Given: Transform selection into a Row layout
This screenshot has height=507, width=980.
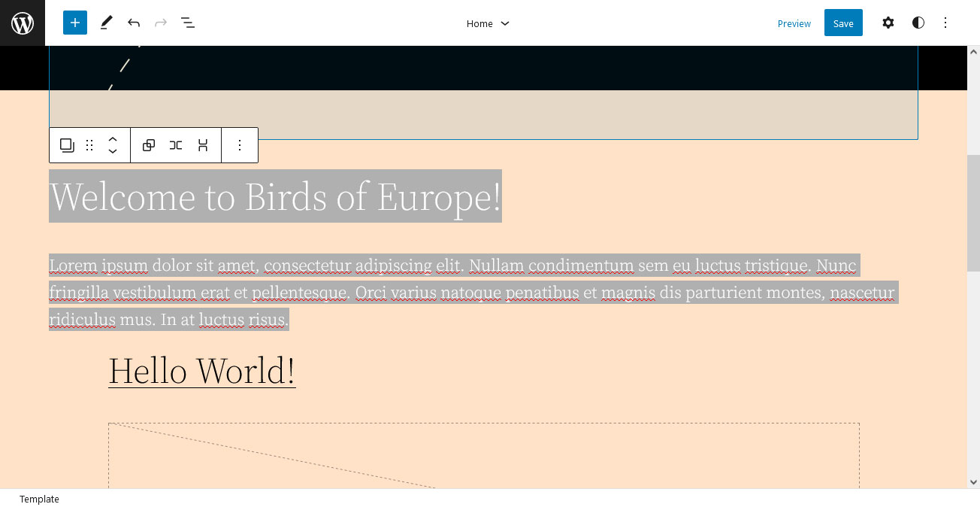Looking at the screenshot, I should (176, 144).
